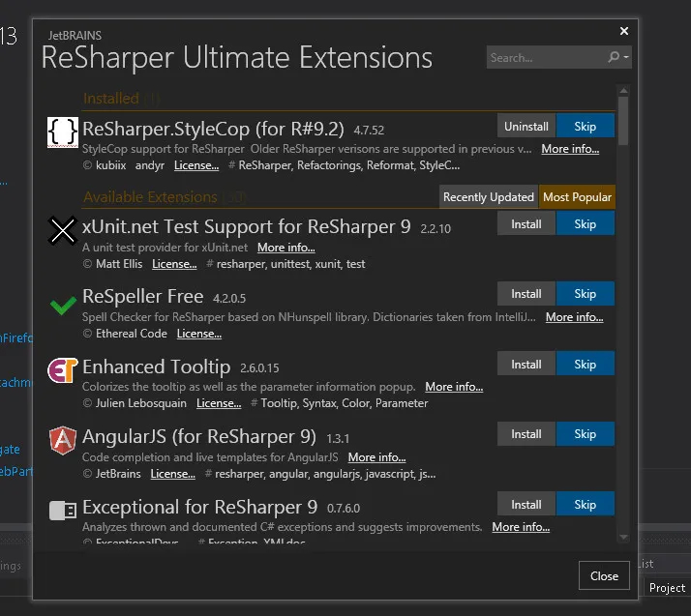Open License link by Julien Lebosquain
This screenshot has width=691, height=616.
pos(219,403)
